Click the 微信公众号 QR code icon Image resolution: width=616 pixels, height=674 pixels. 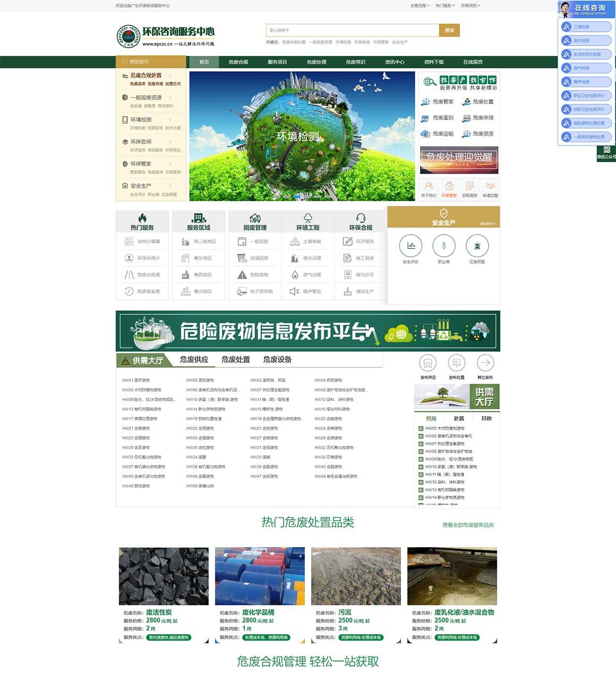(x=607, y=150)
